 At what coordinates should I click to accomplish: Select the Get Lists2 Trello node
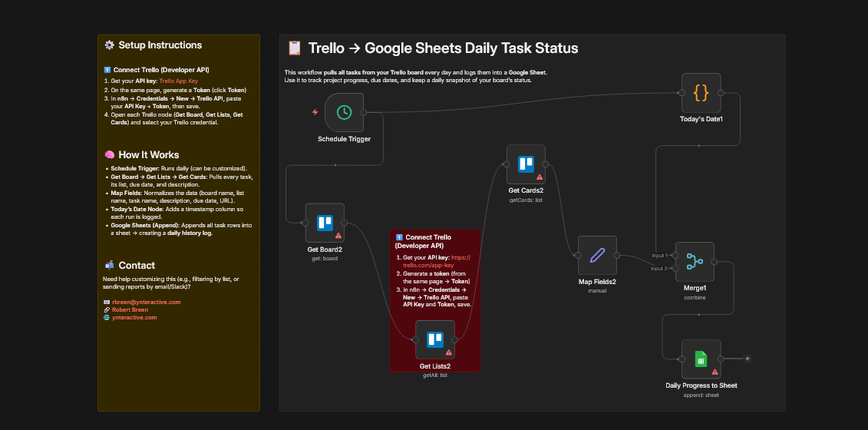(435, 339)
